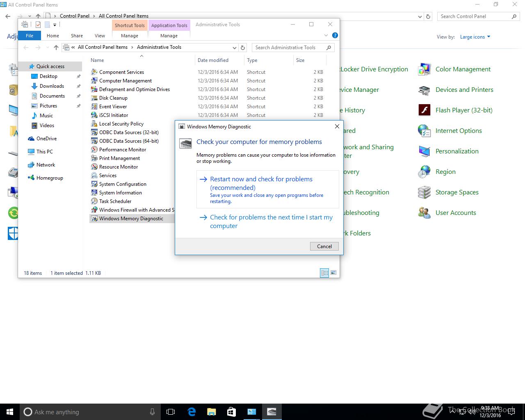Expand the Explorer address bar history dropdown
This screenshot has width=525, height=420.
tap(234, 48)
